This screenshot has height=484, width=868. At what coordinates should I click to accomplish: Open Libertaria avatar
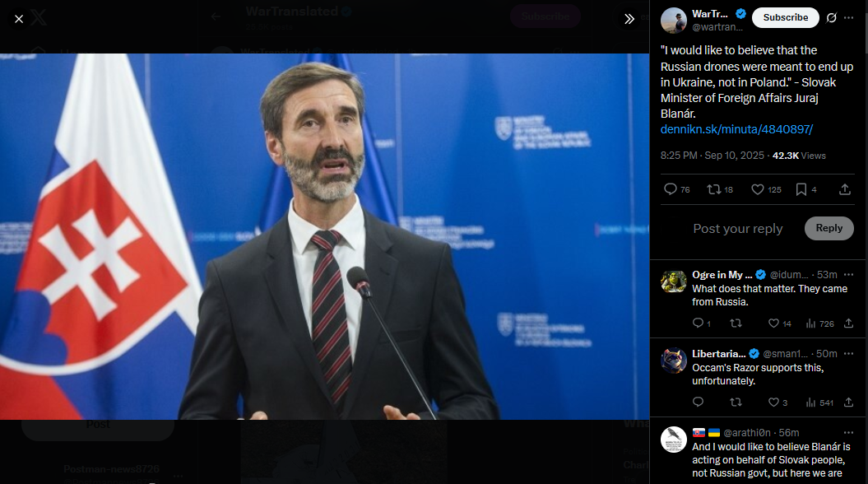pyautogui.click(x=673, y=361)
